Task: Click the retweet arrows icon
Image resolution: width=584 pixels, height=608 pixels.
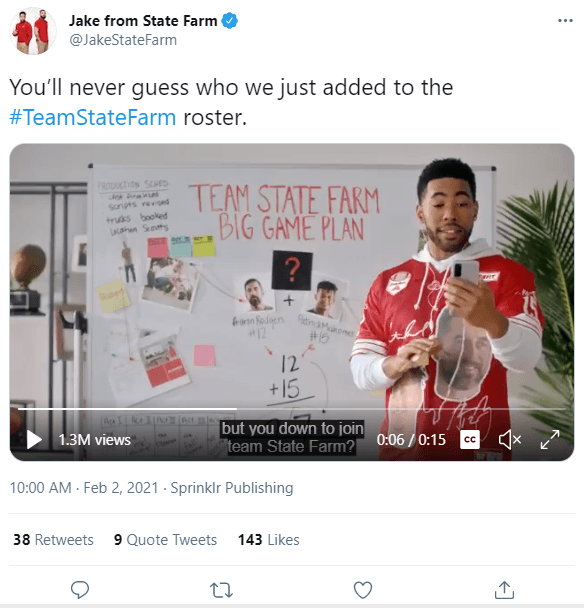Action: [221, 590]
